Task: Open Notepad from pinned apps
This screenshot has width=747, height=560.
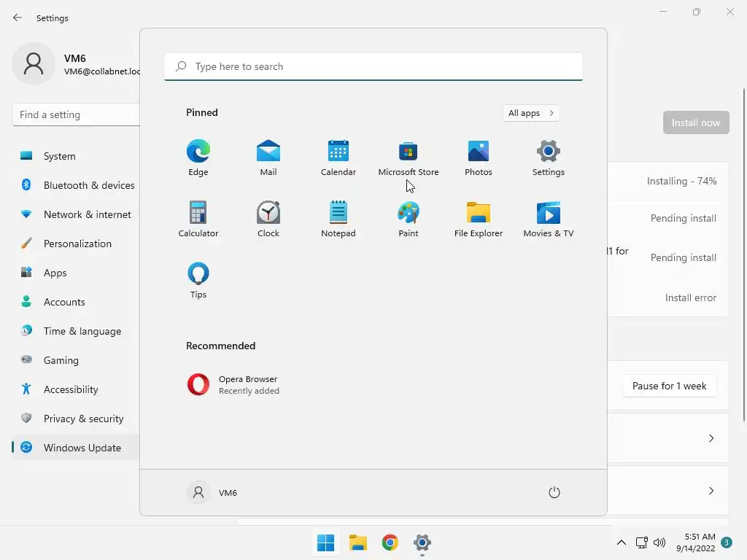Action: (x=338, y=219)
